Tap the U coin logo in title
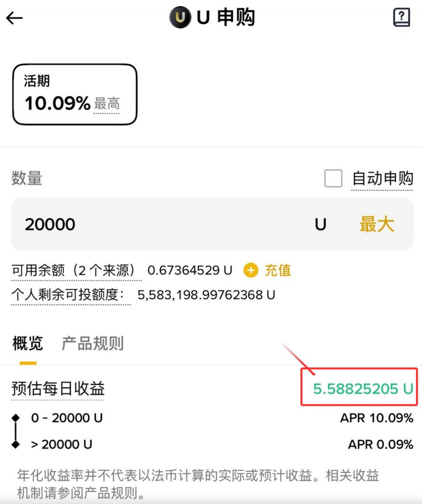 (x=181, y=18)
